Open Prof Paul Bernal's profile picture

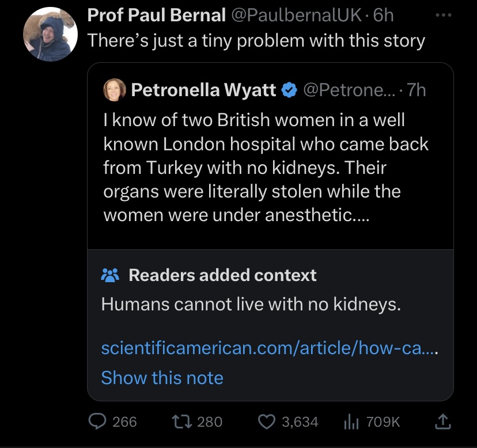50,34
